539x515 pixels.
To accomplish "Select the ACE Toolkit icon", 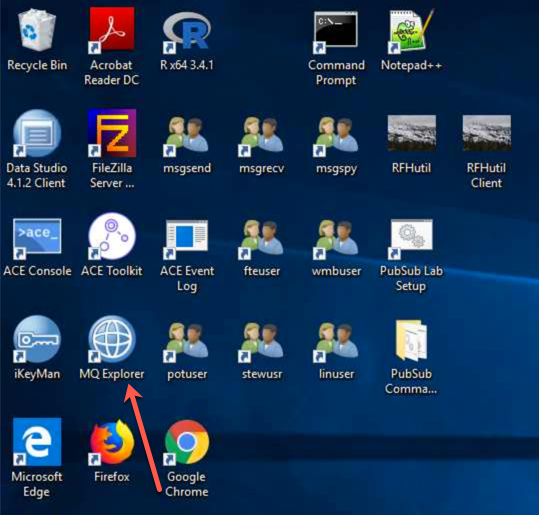I will 112,237.
